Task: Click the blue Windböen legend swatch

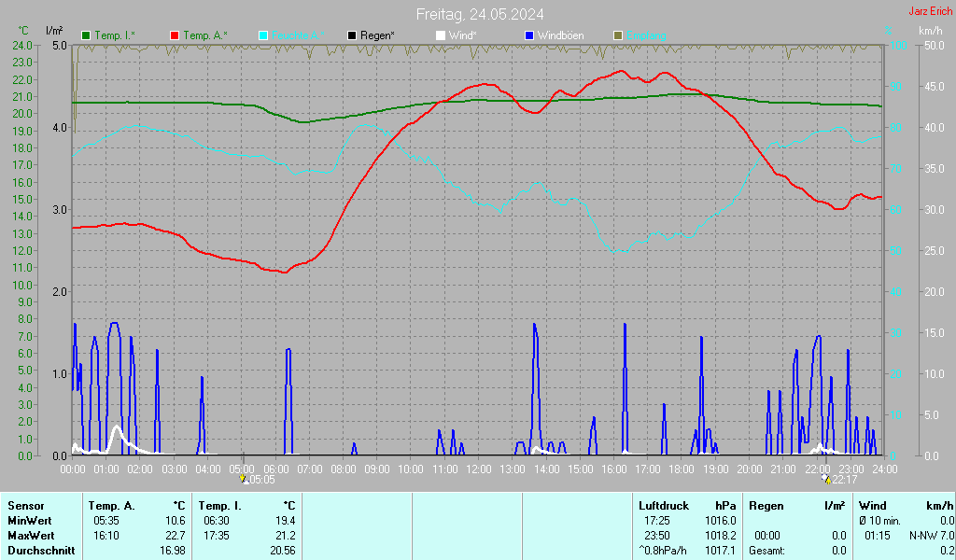Action: 529,35
